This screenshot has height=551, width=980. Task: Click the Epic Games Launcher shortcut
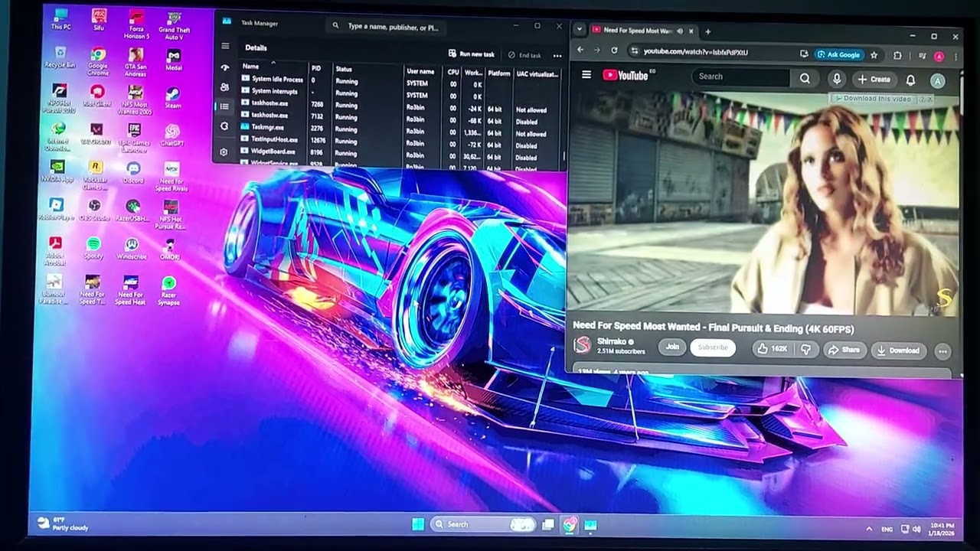pos(135,139)
